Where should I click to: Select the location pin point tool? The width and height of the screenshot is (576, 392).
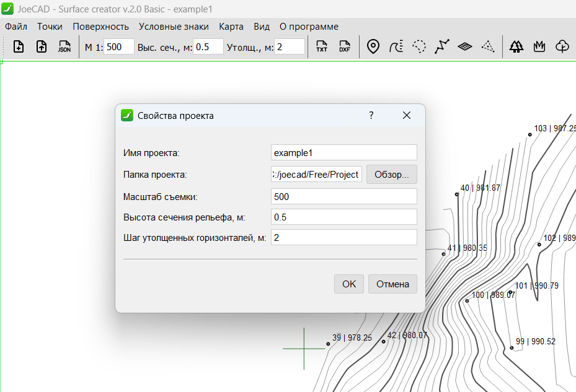coord(373,47)
